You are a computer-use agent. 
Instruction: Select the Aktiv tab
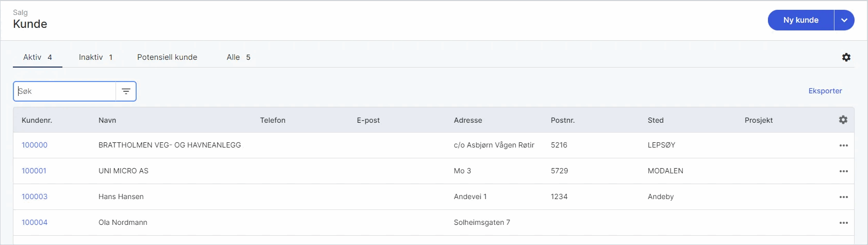tap(38, 57)
